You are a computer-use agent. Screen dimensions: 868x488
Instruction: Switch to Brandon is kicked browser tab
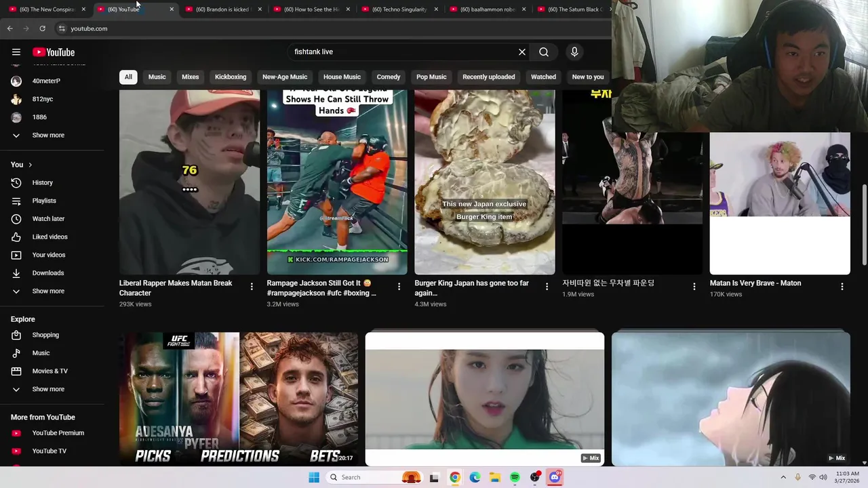223,9
